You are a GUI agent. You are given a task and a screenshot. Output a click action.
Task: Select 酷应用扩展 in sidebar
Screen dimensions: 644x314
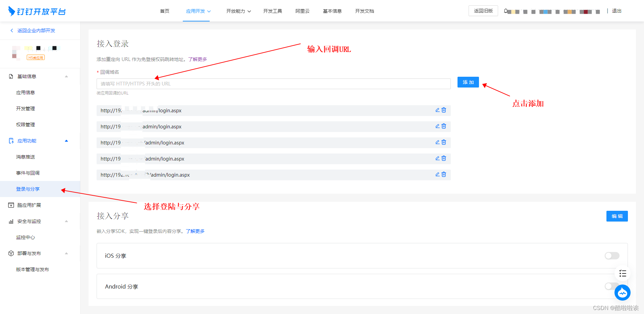29,205
